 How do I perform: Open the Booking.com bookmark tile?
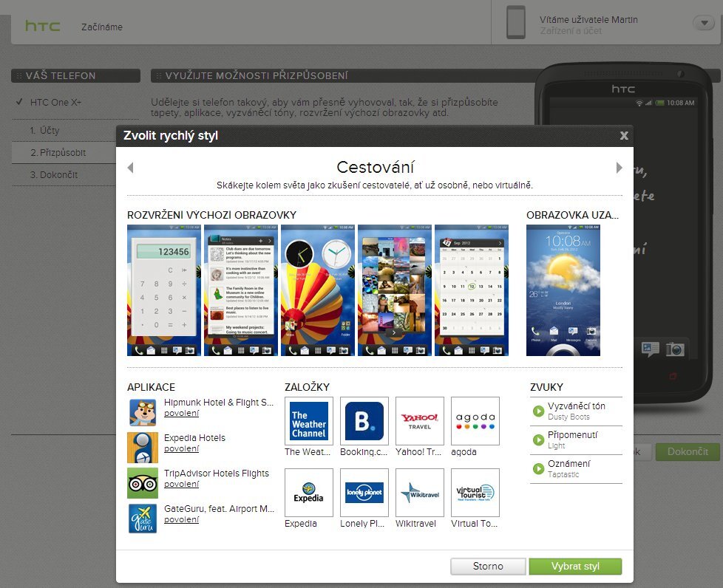click(364, 420)
